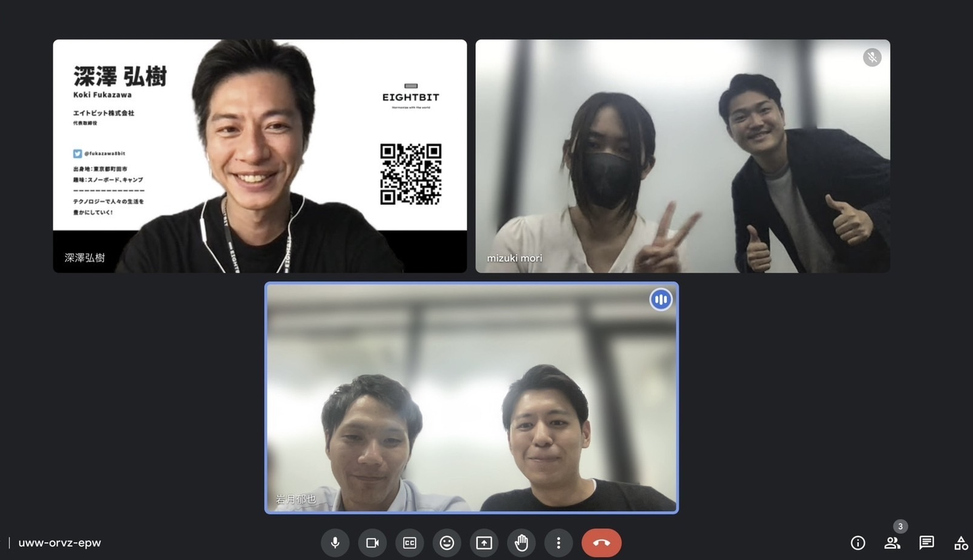Click the muted mic indicator on mizuki mori tile

tap(872, 57)
